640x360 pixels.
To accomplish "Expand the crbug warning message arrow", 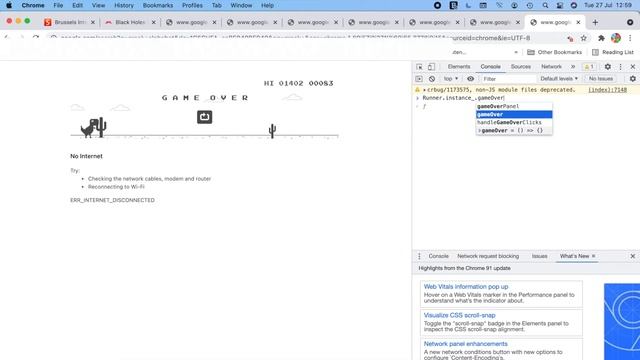I will (424, 90).
